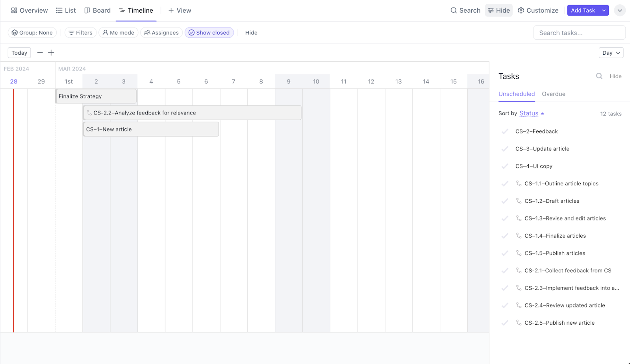Open the Assignees filter icon
Image resolution: width=630 pixels, height=364 pixels.
pyautogui.click(x=147, y=33)
